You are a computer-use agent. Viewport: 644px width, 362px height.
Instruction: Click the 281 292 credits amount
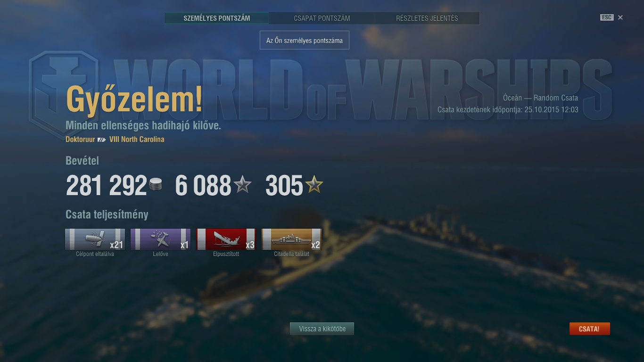point(107,185)
